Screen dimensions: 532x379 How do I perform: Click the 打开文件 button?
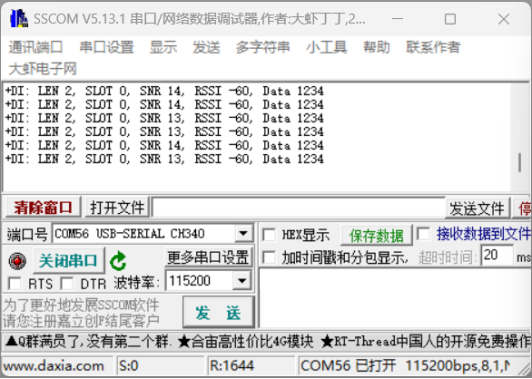click(x=117, y=207)
